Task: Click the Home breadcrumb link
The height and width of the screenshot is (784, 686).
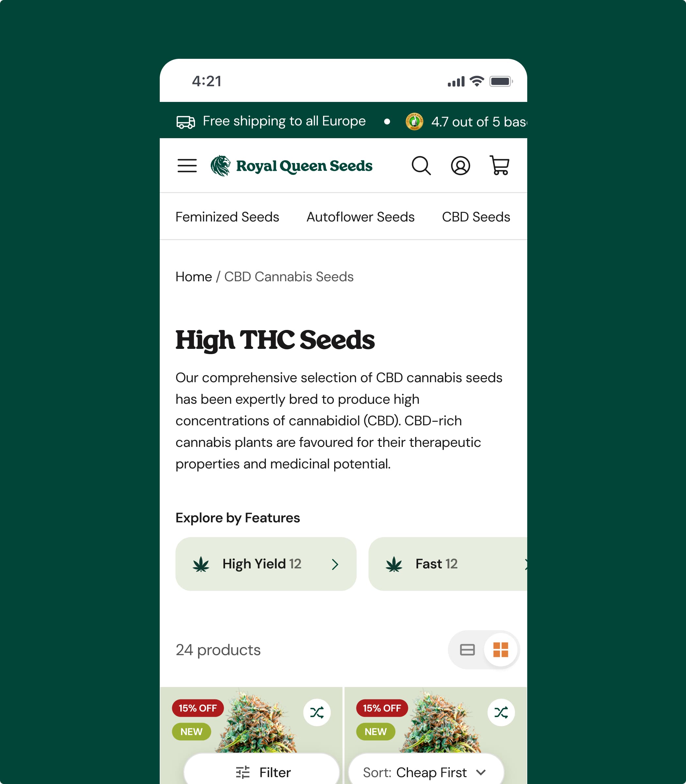Action: pyautogui.click(x=193, y=277)
